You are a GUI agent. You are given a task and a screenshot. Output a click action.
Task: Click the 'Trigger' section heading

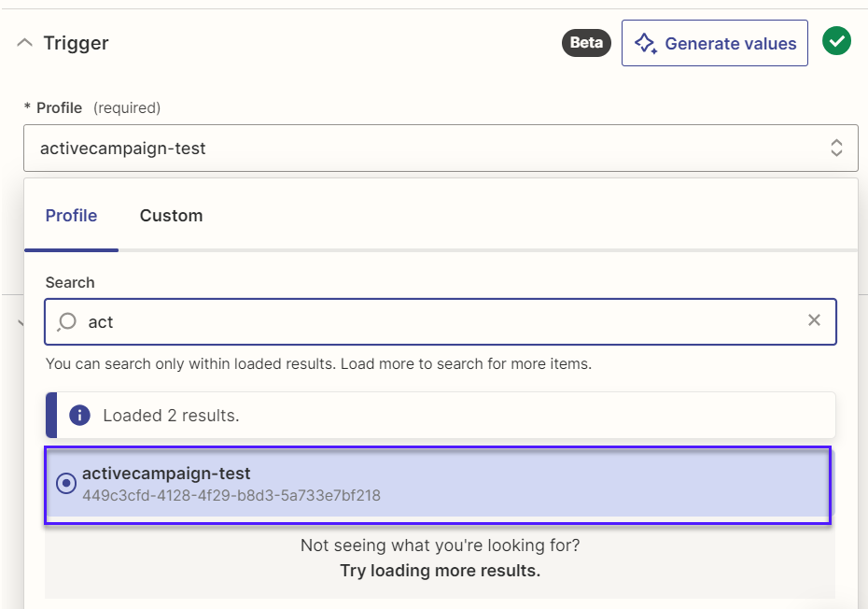[x=76, y=43]
